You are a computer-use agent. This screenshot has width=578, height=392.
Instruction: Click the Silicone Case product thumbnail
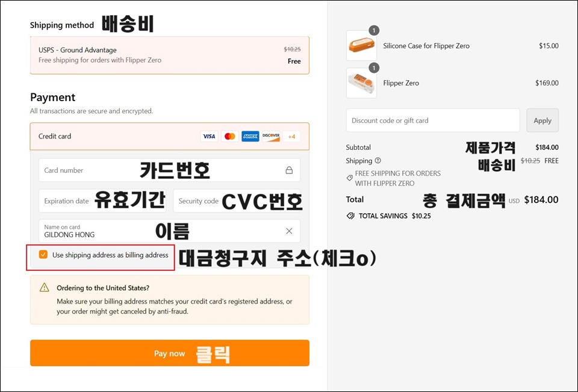click(361, 46)
